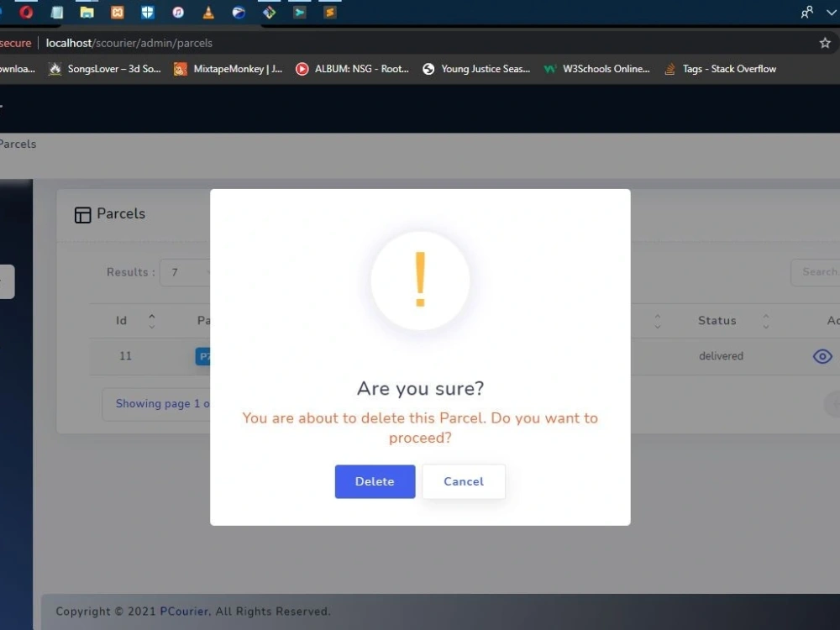Click the 'delivered' status cell
Screen dimensions: 840x630
(721, 356)
